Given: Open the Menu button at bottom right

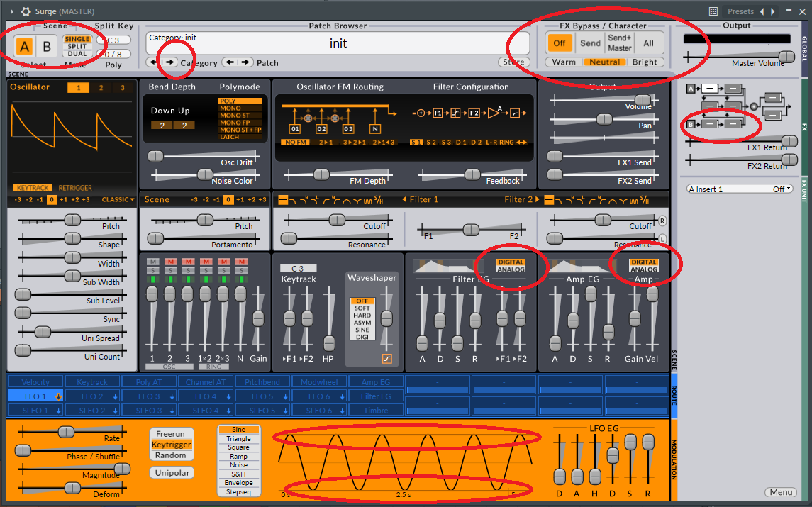Looking at the screenshot, I should (x=780, y=492).
